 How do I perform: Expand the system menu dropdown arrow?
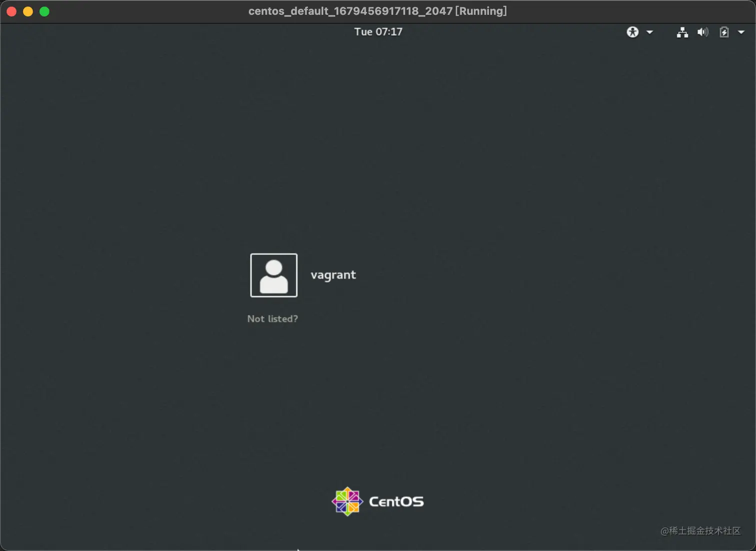741,32
